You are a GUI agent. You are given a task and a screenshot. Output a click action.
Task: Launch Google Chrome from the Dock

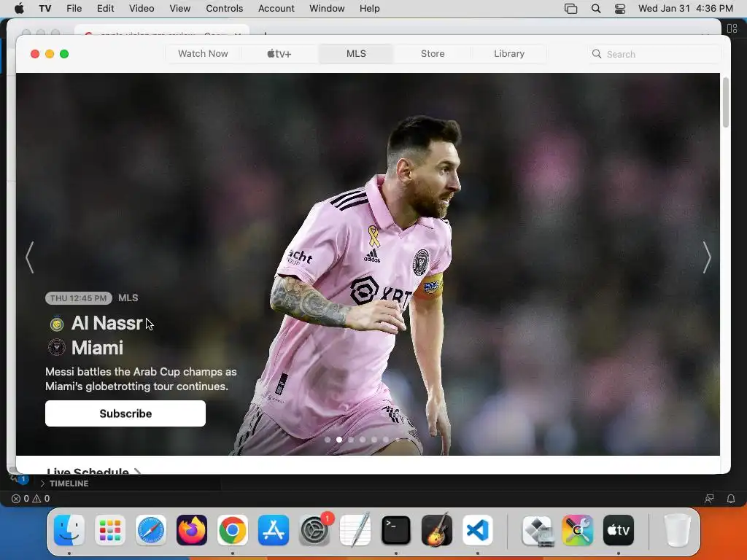click(233, 530)
